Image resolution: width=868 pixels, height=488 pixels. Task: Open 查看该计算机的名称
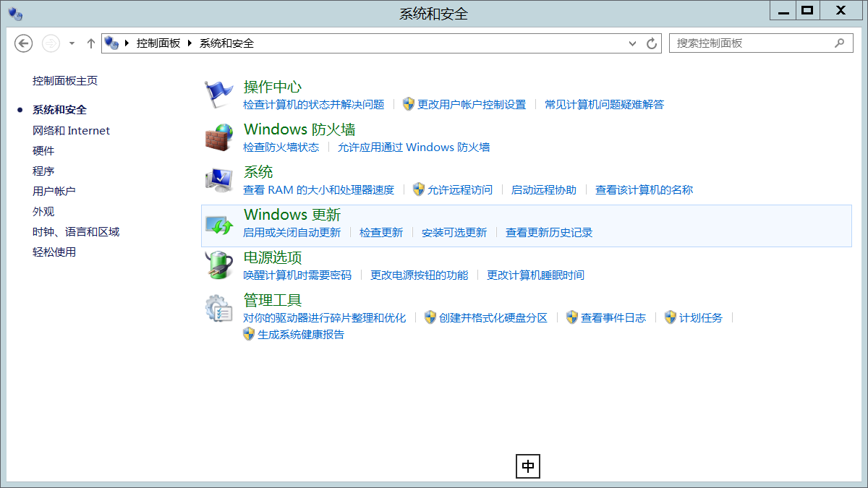click(x=644, y=189)
